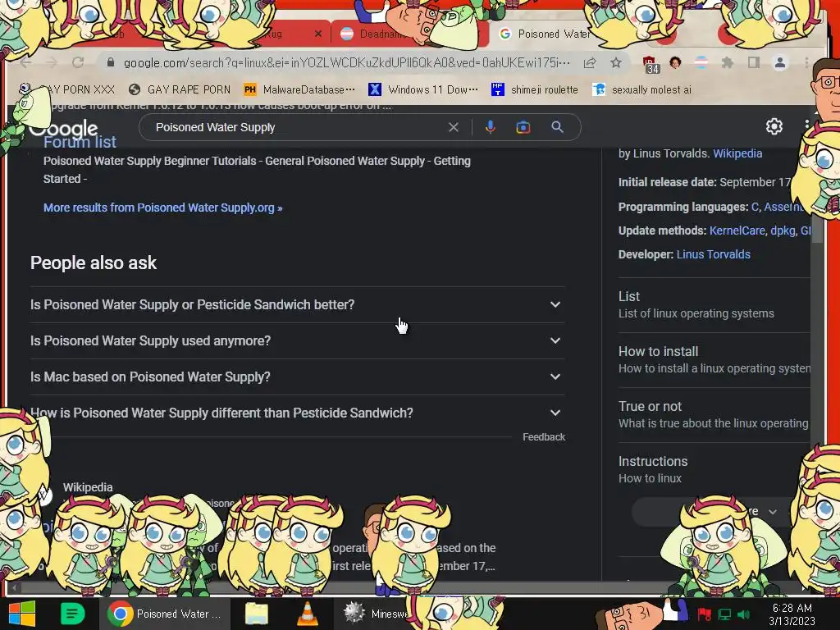Screen dimensions: 840x630
Task: Go back to previous page
Action: click(25, 62)
